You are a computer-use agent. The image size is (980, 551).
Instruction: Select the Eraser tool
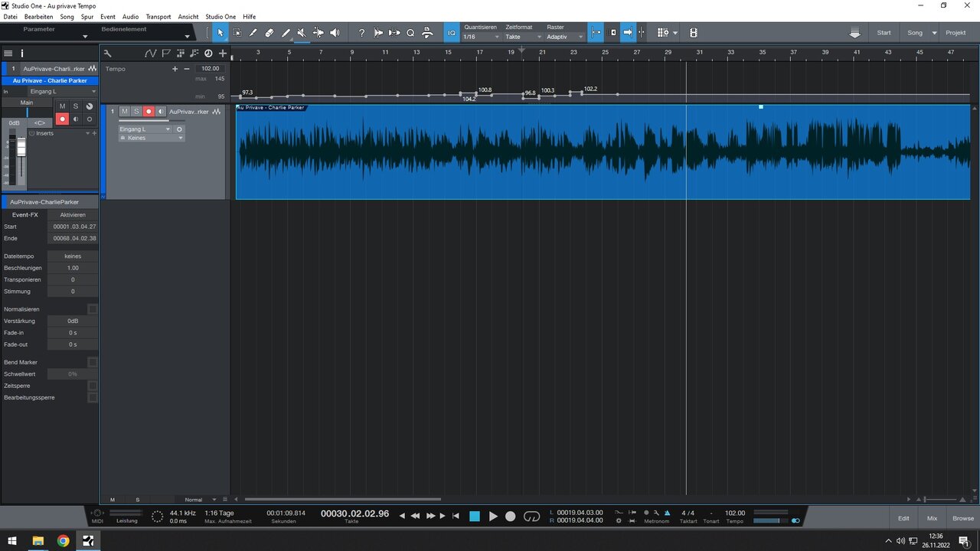269,33
